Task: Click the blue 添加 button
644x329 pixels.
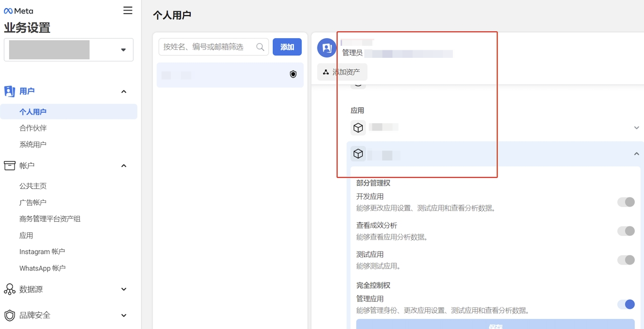Action: 287,47
